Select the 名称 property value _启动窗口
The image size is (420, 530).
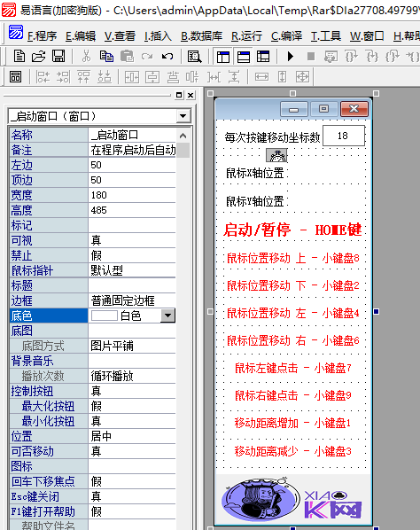click(x=132, y=135)
